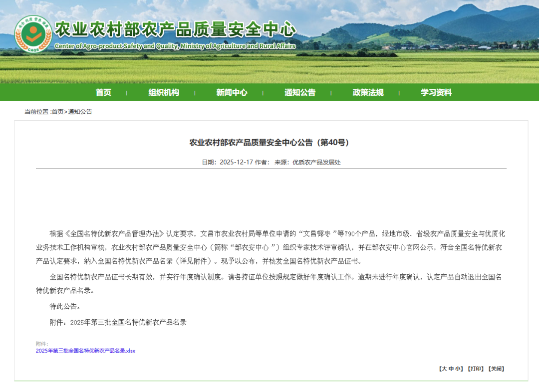Open the 组织机构 navigation menu item

163,92
